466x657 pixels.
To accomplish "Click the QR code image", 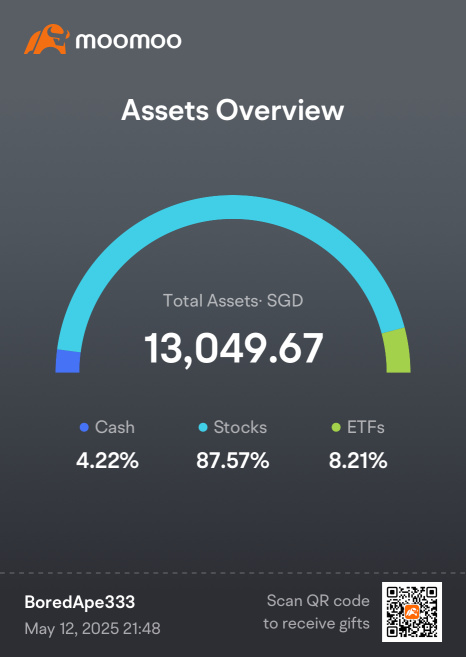I will (x=412, y=612).
